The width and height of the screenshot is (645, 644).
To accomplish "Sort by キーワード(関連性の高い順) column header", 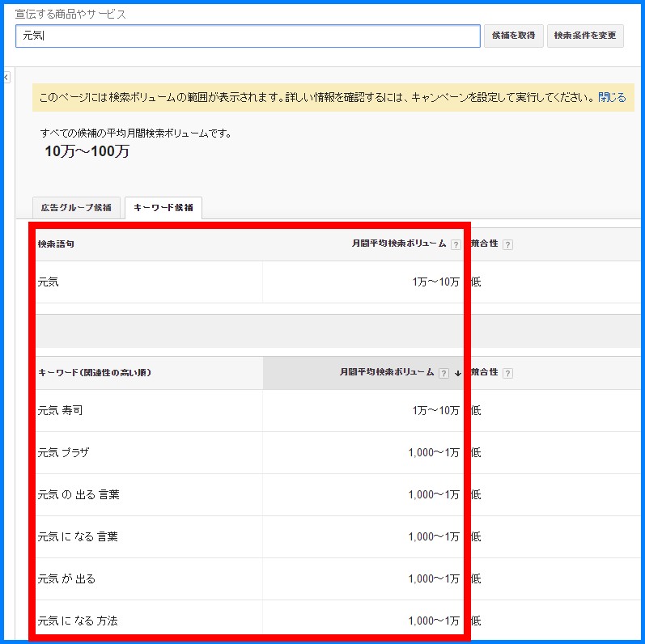I will pos(95,373).
